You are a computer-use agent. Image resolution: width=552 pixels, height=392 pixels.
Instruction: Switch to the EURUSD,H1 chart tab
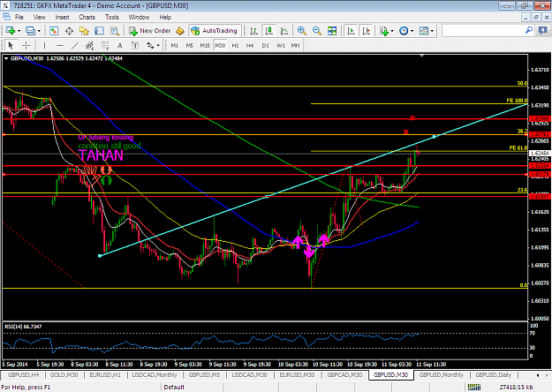[x=105, y=375]
